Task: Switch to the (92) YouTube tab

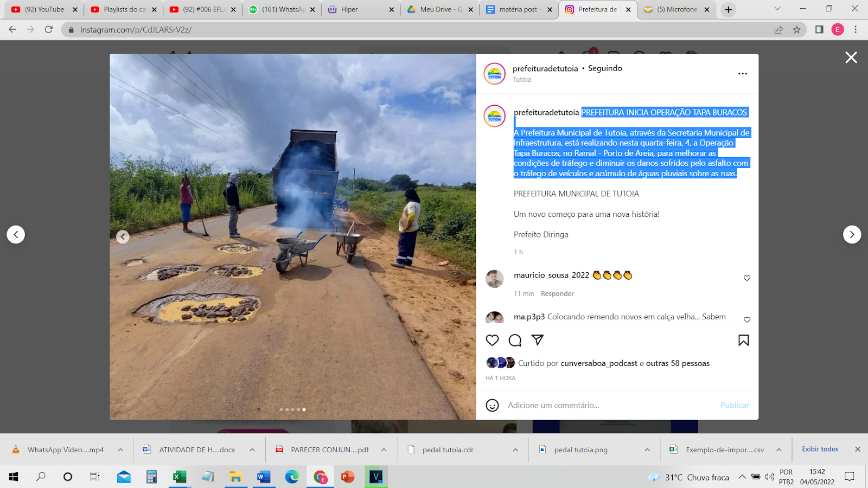Action: point(44,9)
